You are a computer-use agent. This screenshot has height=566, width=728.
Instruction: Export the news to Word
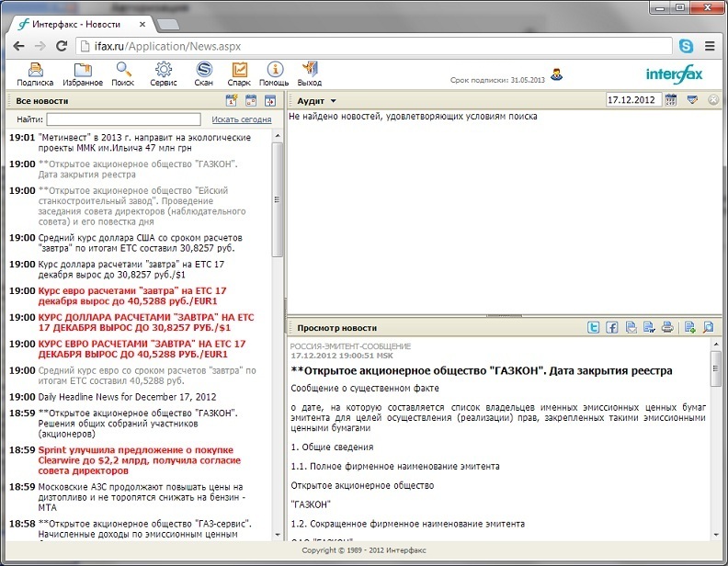(x=649, y=327)
